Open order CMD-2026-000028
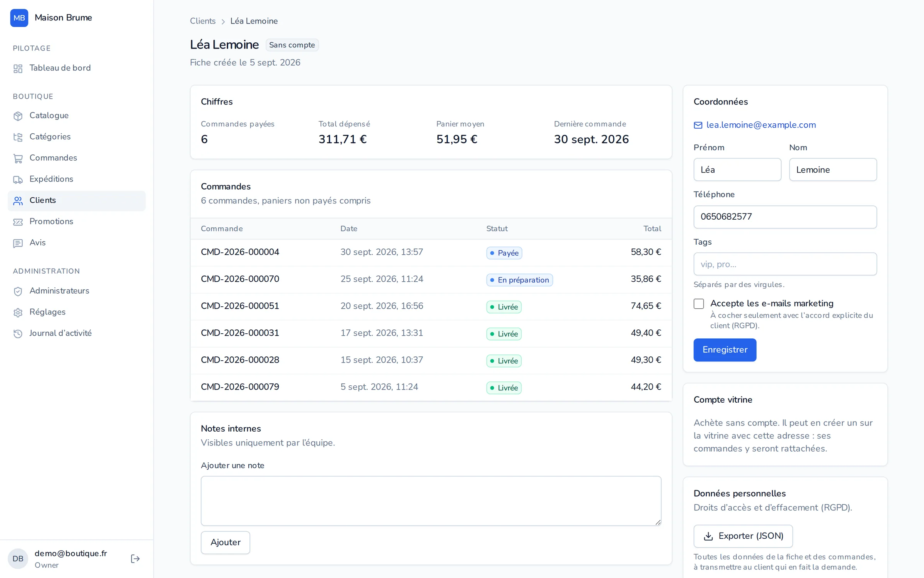The image size is (924, 578). pyautogui.click(x=240, y=360)
